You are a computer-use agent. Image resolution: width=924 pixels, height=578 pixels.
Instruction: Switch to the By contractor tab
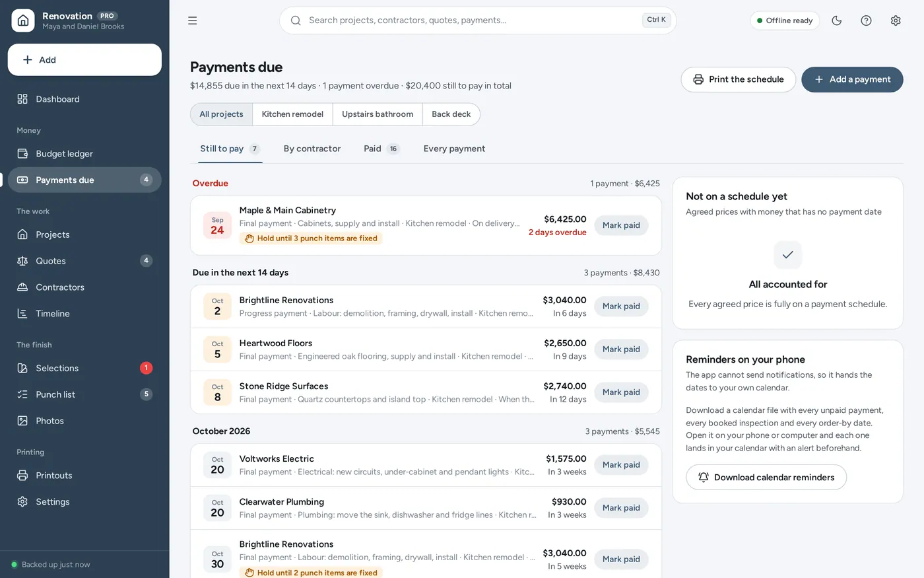click(312, 149)
